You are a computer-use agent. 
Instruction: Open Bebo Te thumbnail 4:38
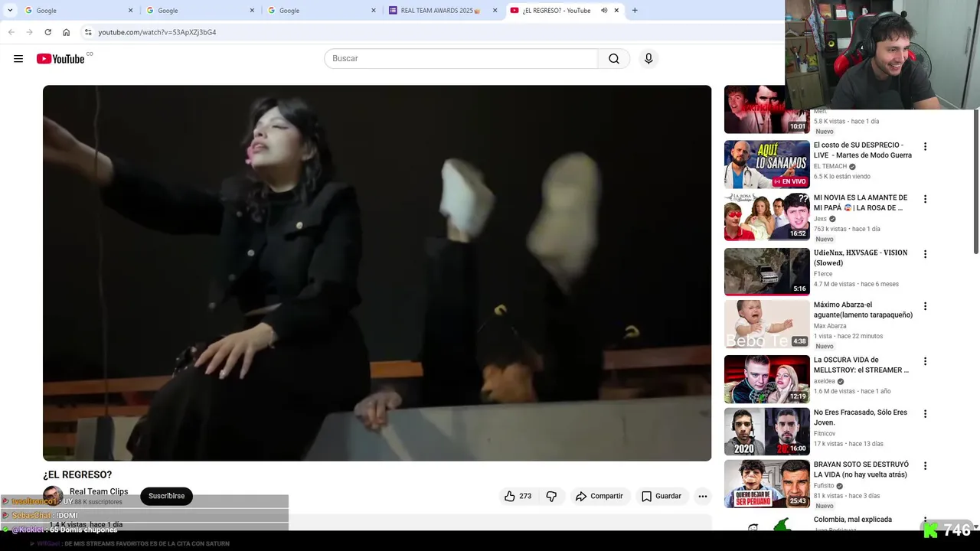[766, 324]
